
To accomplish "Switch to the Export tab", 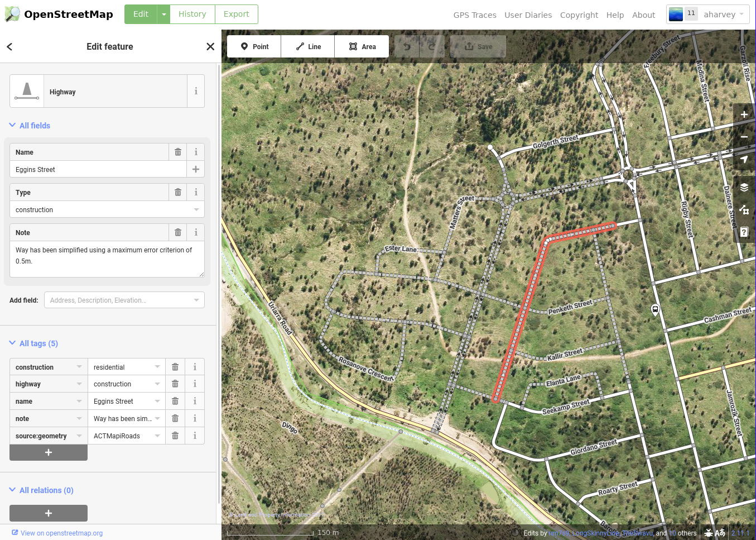I will click(x=237, y=14).
